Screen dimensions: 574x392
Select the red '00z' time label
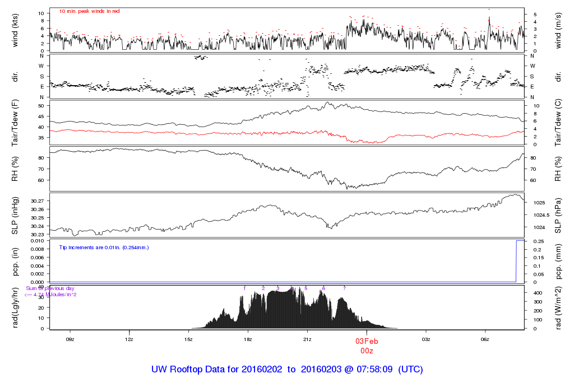click(x=367, y=351)
